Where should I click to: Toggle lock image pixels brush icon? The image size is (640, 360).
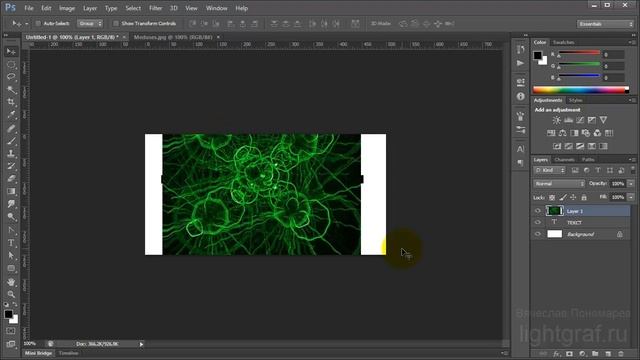tap(563, 198)
